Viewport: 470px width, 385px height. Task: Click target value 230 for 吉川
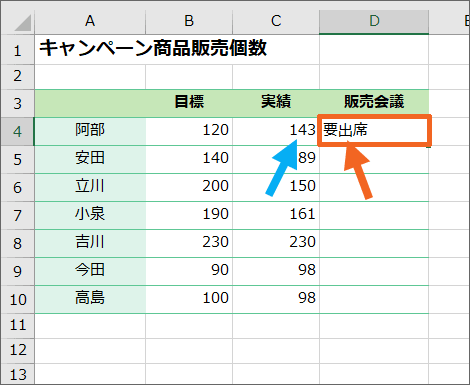[x=189, y=243]
